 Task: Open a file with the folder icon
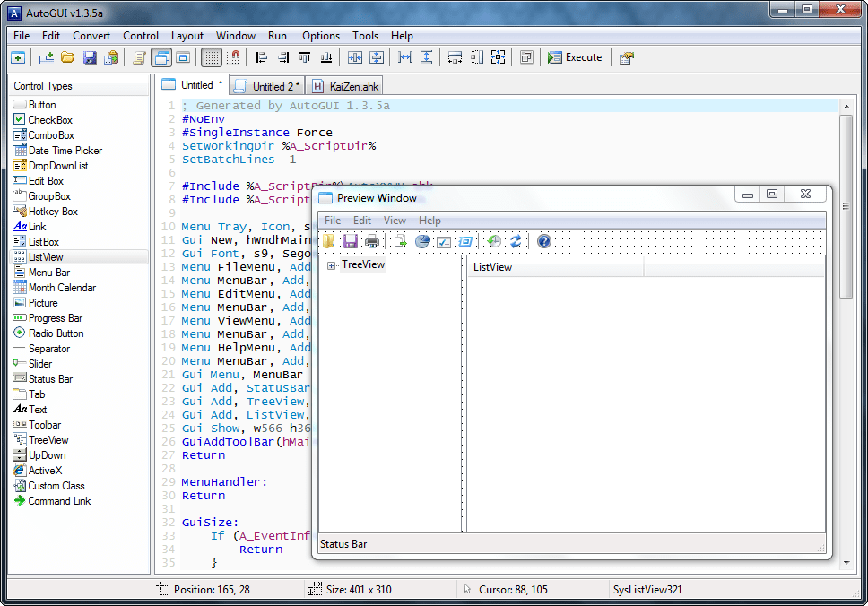pos(68,57)
